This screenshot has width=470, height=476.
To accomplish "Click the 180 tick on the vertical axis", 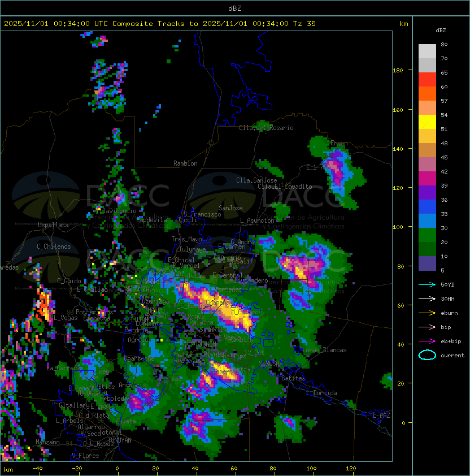I will [x=398, y=71].
